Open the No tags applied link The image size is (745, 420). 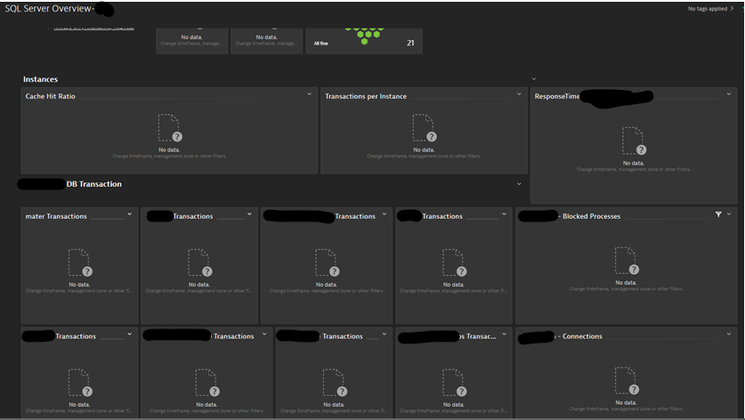(708, 8)
